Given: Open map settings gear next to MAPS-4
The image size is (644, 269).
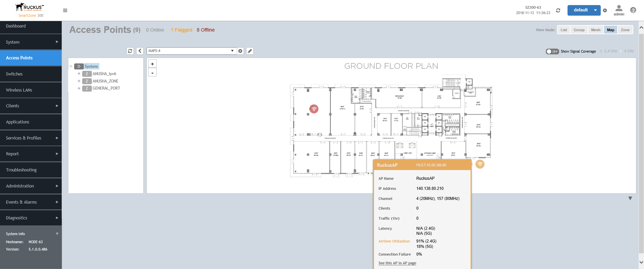Looking at the screenshot, I should (x=240, y=51).
